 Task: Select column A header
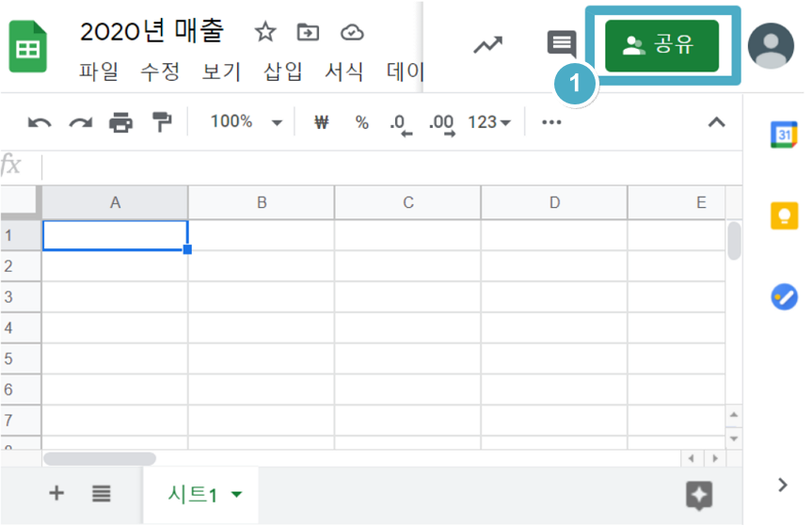115,202
